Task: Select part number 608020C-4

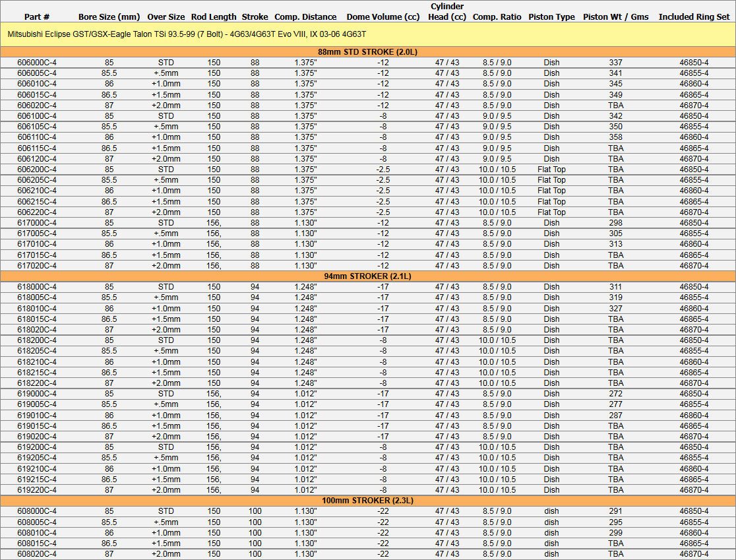Action: pos(37,554)
